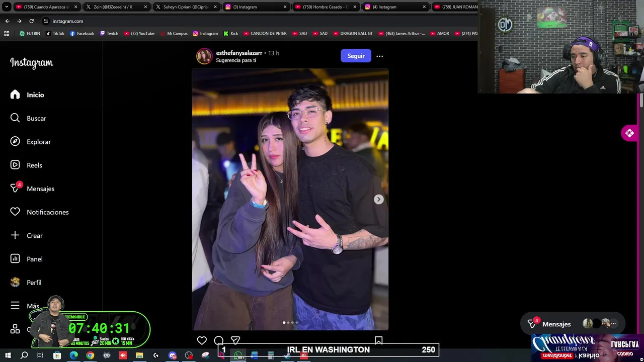Open Kick bookmark

tap(231, 34)
